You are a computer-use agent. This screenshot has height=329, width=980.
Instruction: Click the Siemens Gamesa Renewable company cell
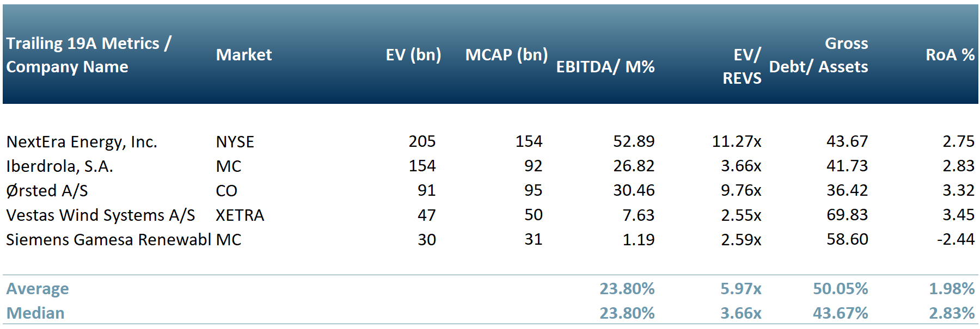(x=108, y=240)
